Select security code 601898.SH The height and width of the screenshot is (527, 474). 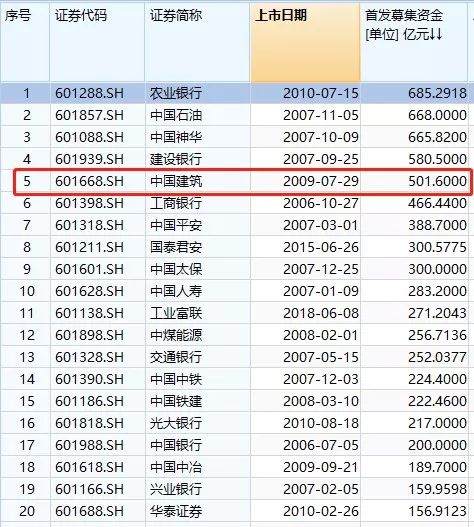[90, 335]
